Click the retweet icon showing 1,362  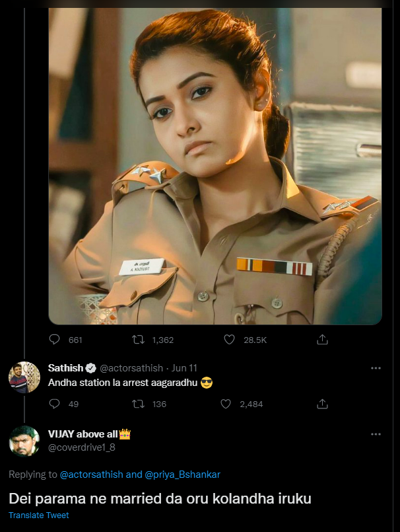tap(138, 339)
